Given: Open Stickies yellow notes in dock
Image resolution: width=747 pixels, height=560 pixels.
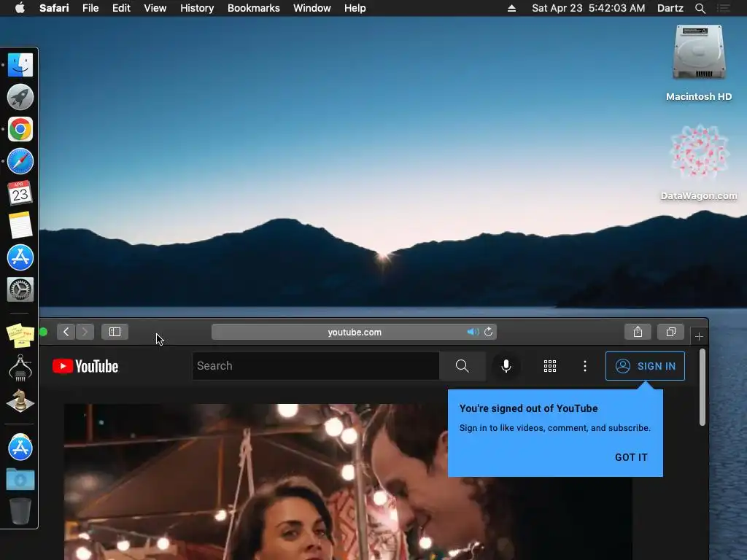Looking at the screenshot, I should tap(20, 335).
